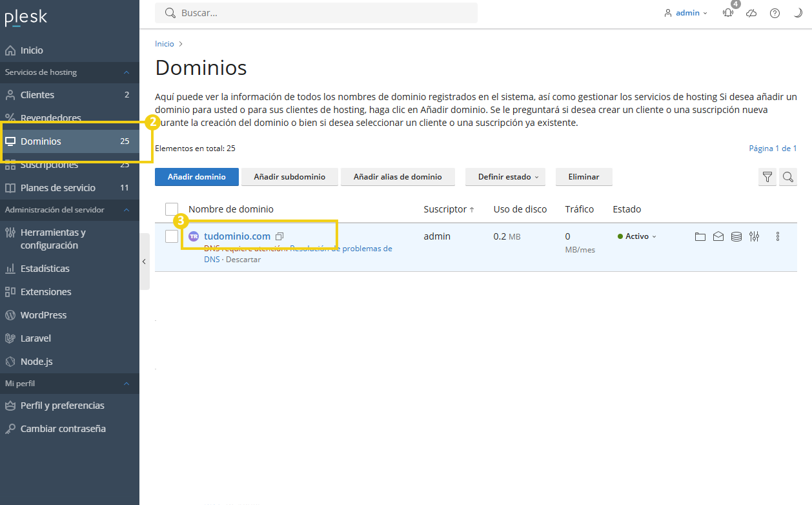Screen dimensions: 812x505
Task: Click the Estado column header
Action: pyautogui.click(x=627, y=209)
